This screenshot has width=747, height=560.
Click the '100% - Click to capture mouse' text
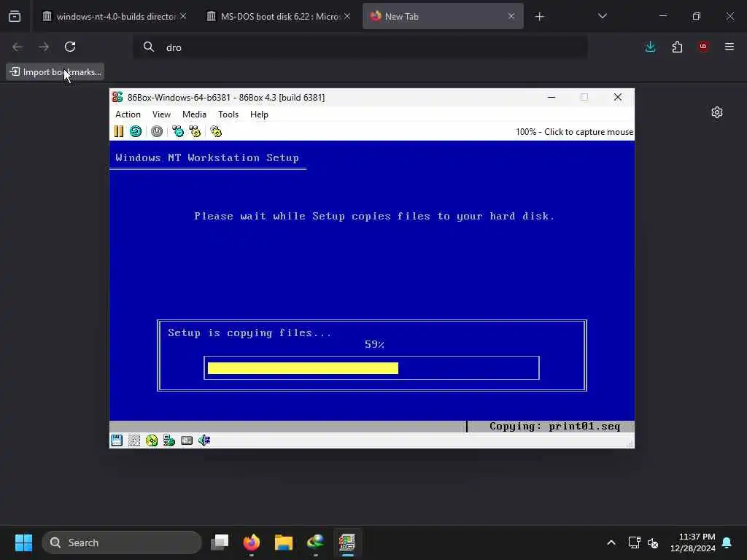pos(575,132)
